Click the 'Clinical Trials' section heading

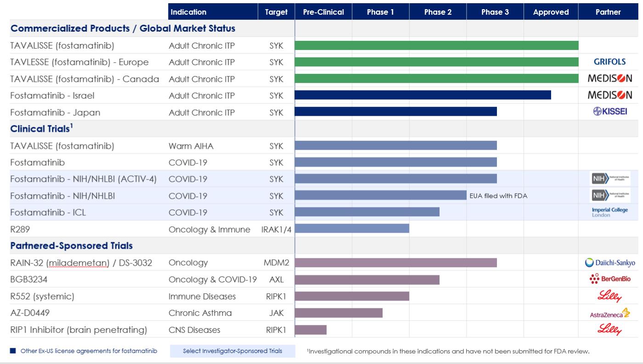point(42,129)
